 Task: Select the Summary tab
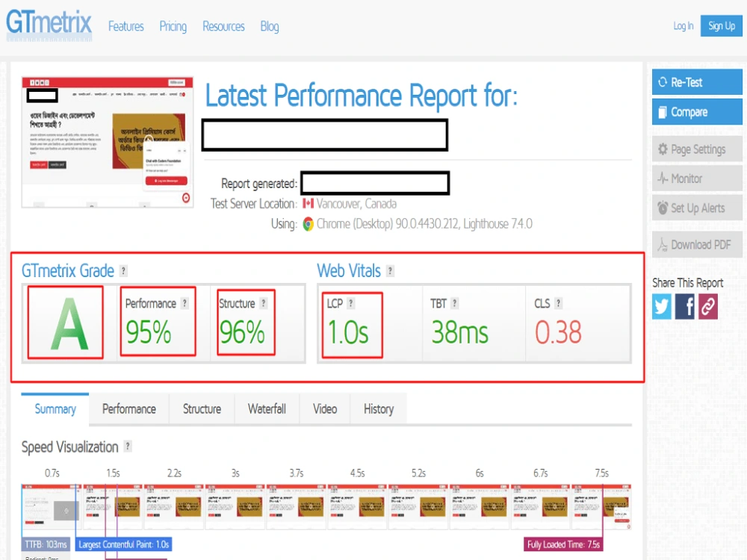[x=55, y=409]
